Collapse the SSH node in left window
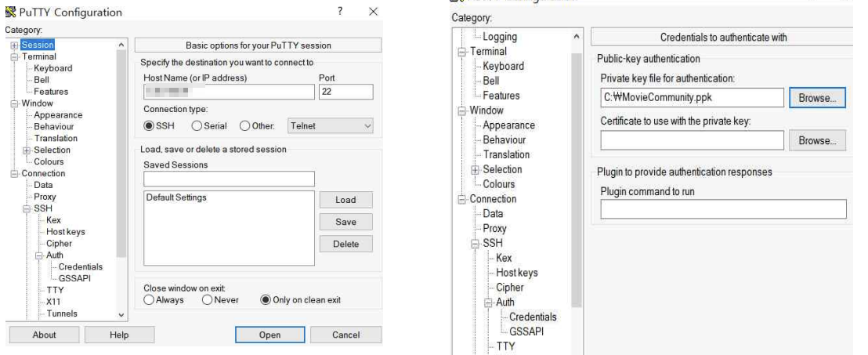868x355 pixels. coord(27,208)
